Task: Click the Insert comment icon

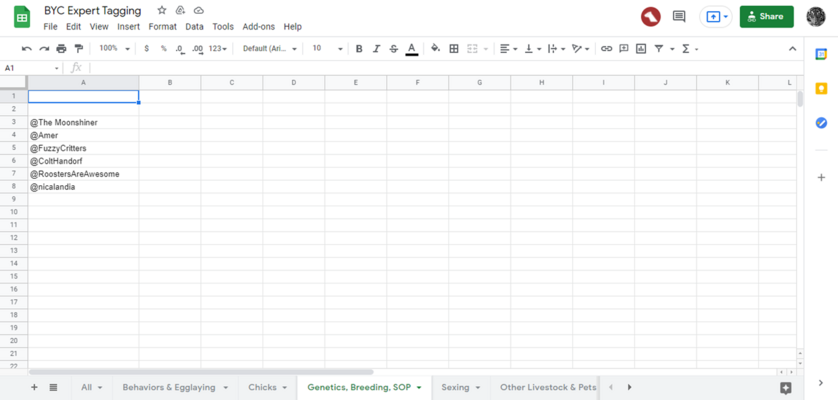Action: [623, 49]
